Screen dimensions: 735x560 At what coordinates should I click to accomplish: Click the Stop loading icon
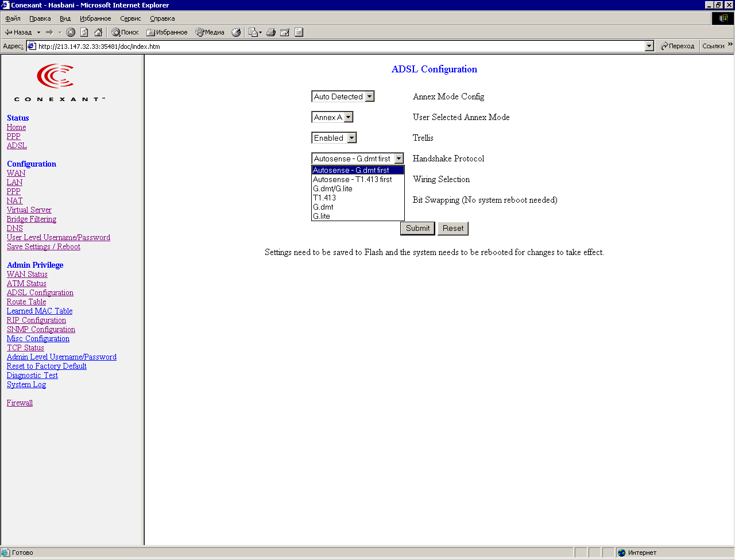tap(71, 32)
